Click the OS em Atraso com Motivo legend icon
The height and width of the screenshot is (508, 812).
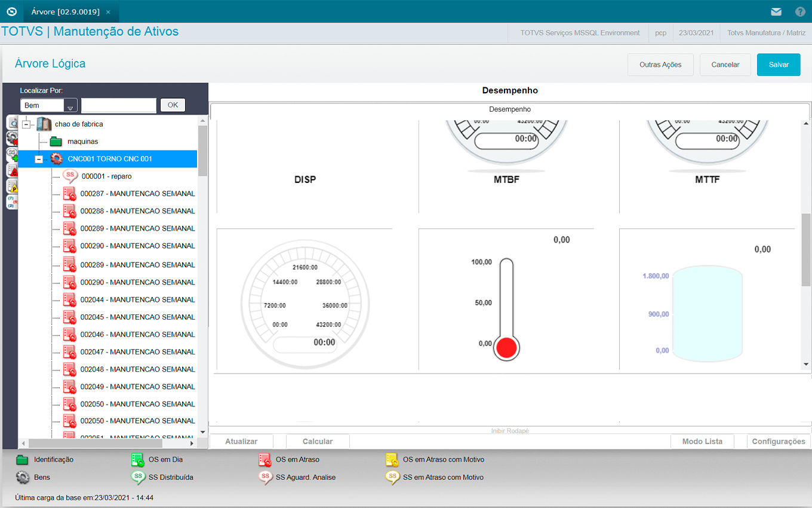click(392, 460)
